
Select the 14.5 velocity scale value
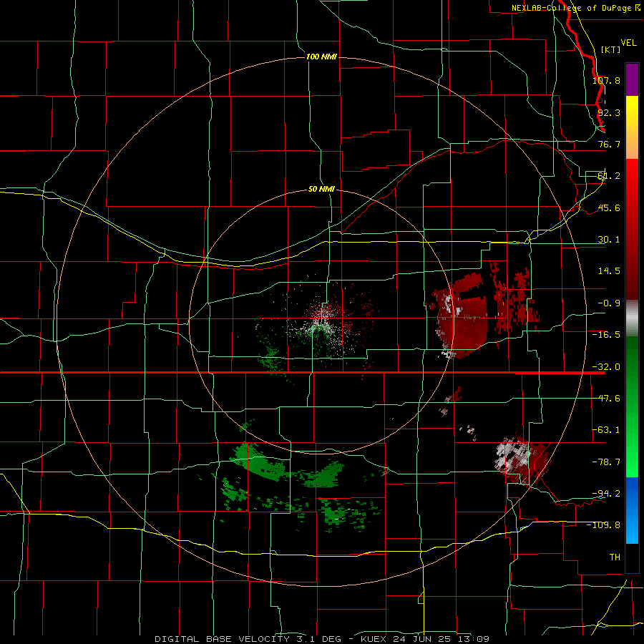coord(609,271)
